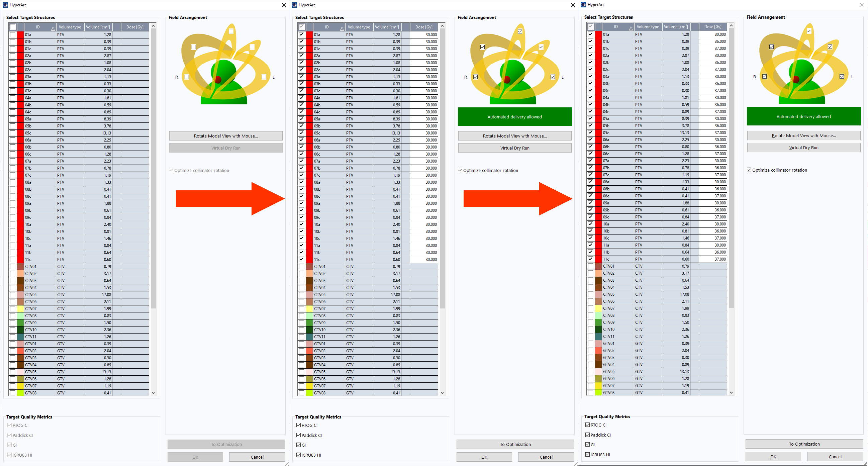This screenshot has height=466, width=868.
Task: Check the CTV01 row checkbox in the middle window
Action: [302, 267]
